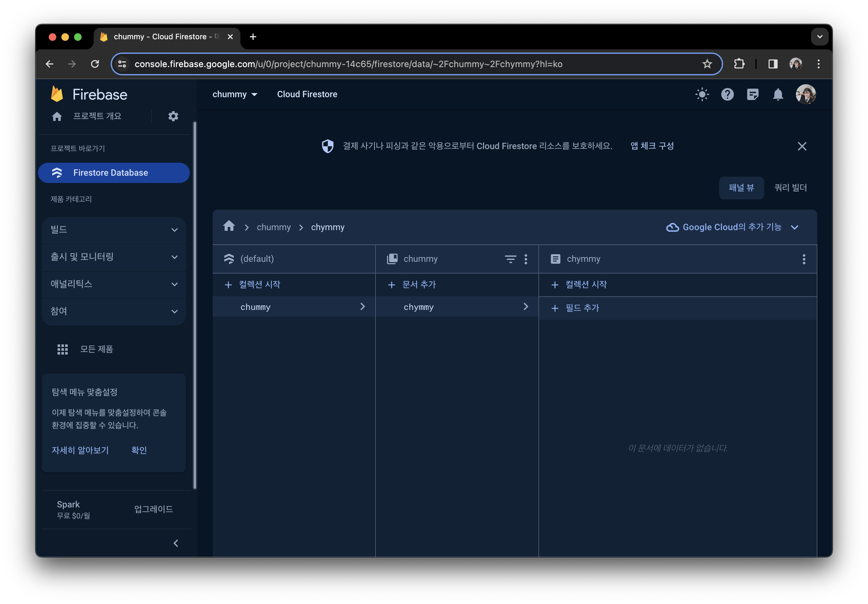
Task: Expand Google Cloud의 추가 기능 dropdown
Action: tap(733, 227)
